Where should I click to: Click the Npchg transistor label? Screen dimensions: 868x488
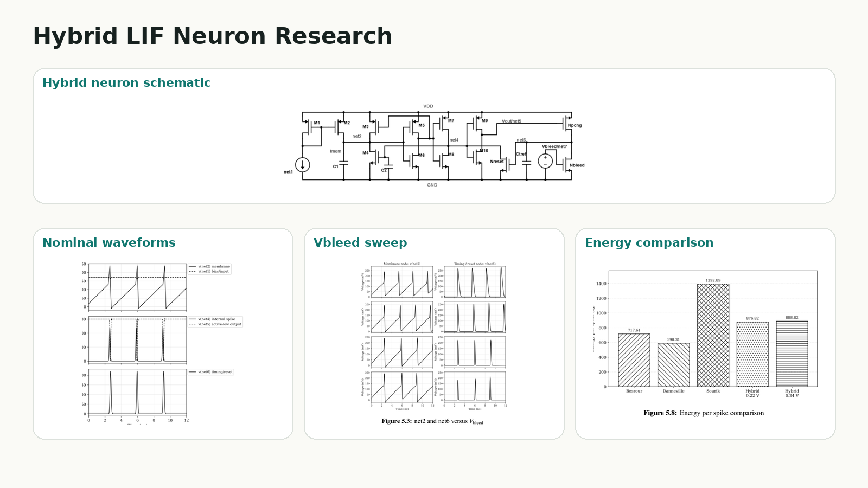575,125
